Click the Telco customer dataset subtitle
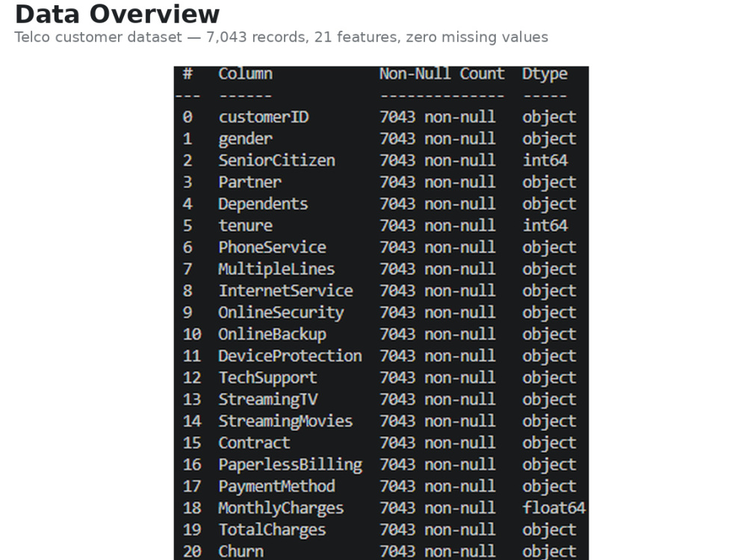The width and height of the screenshot is (747, 560). tap(281, 37)
